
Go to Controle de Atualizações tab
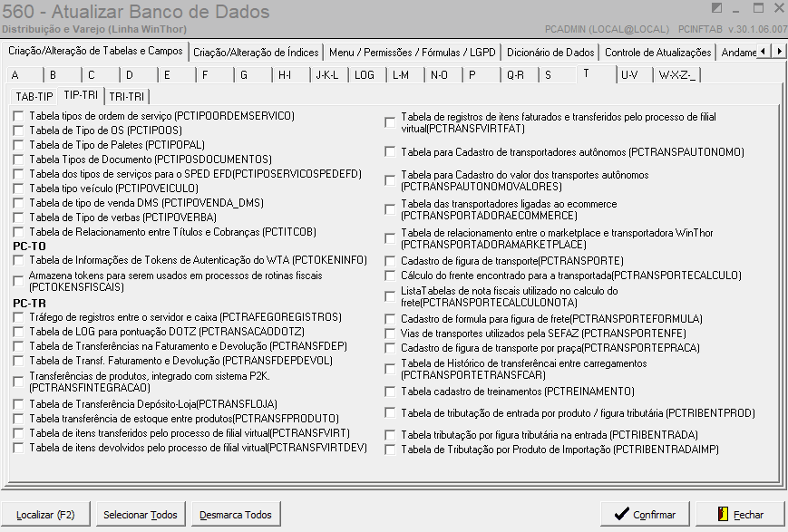(x=657, y=53)
